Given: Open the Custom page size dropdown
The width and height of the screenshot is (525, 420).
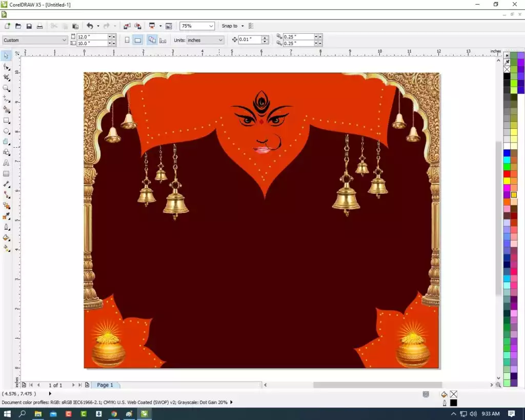Looking at the screenshot, I should point(64,40).
